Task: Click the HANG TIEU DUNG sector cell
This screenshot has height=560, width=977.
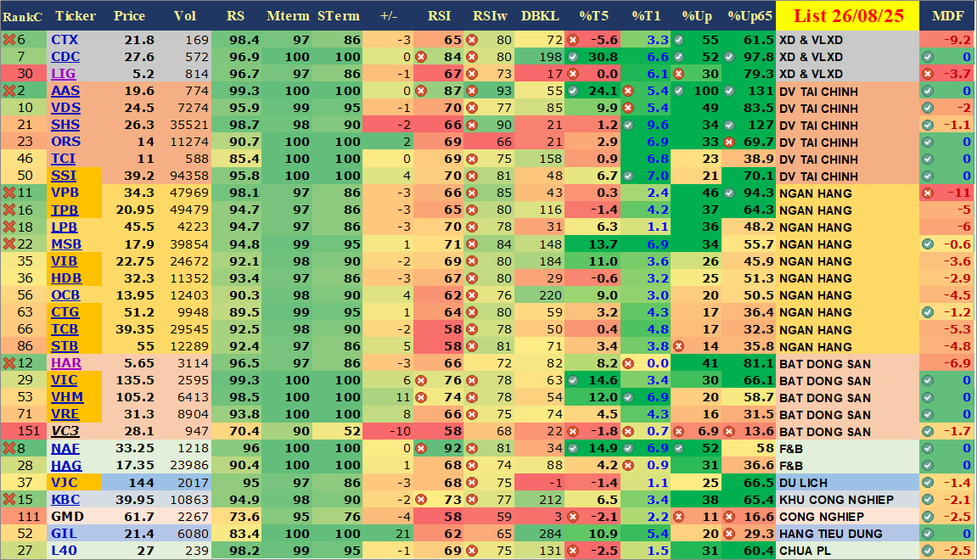Action: point(847,534)
